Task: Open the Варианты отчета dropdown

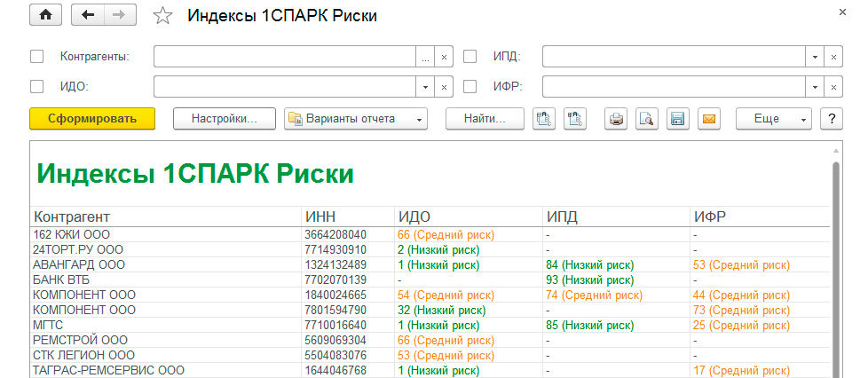Action: [x=355, y=119]
